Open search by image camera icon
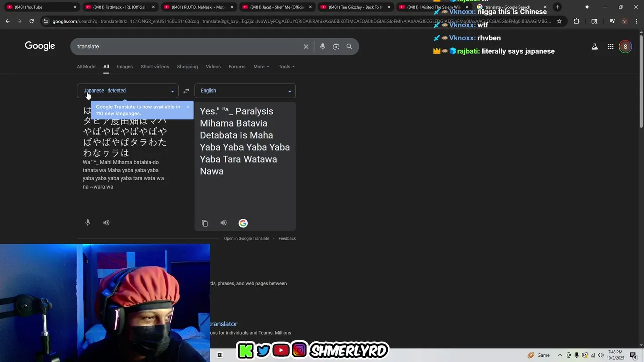Screen dimensions: 644x362 coord(336,46)
